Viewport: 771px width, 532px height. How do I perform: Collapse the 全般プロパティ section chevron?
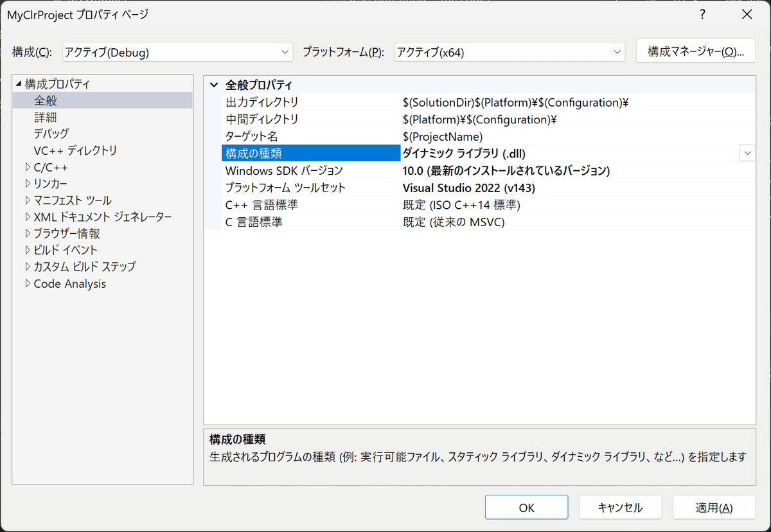click(214, 84)
